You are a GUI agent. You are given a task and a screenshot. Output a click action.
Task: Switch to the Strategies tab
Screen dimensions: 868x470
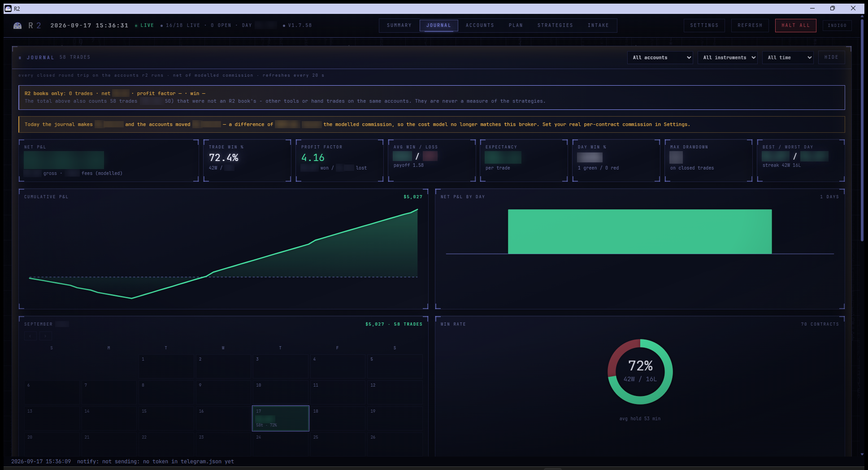point(555,26)
